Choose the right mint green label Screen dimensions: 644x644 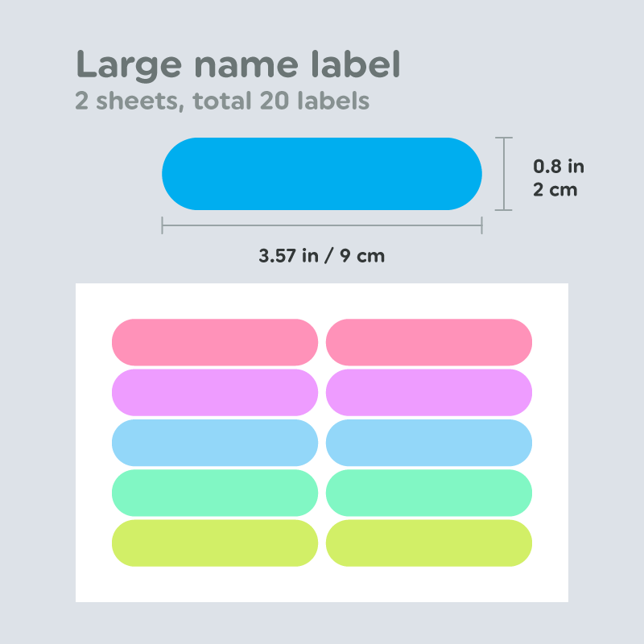coord(429,493)
